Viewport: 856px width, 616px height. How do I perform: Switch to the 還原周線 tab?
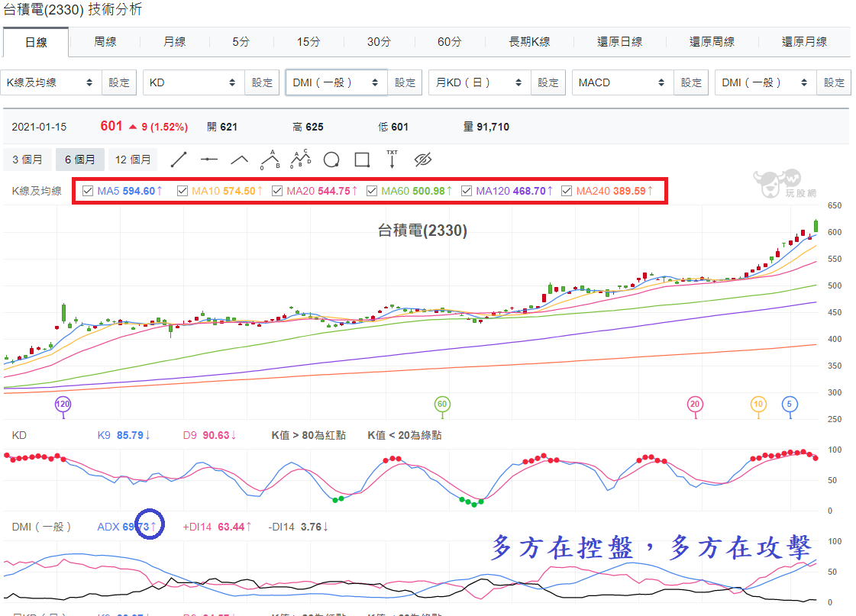pyautogui.click(x=712, y=42)
